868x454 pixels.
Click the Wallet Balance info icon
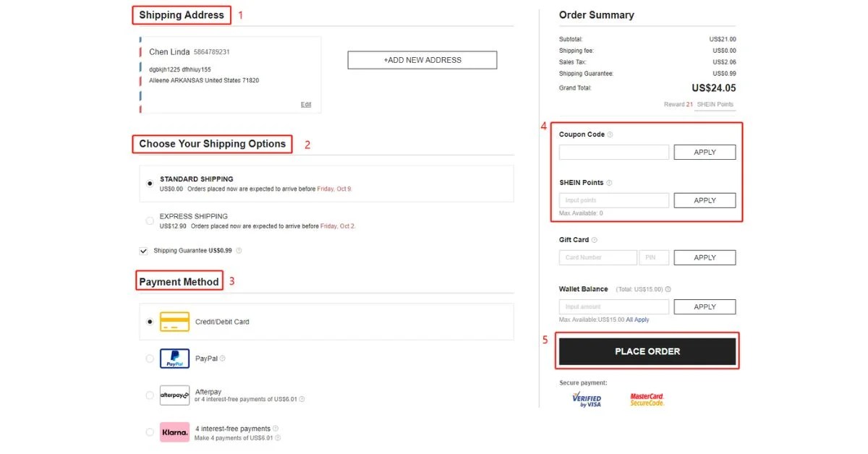pos(668,288)
